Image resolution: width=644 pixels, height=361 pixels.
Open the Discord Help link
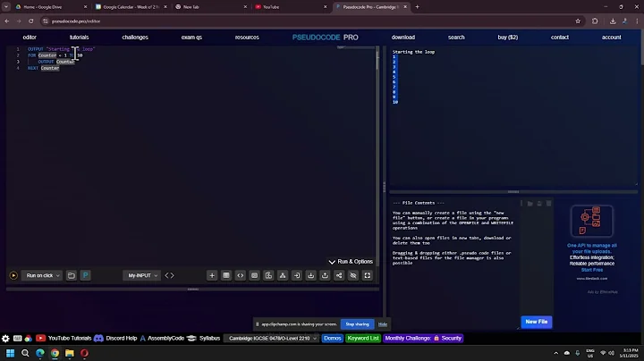[x=115, y=339]
